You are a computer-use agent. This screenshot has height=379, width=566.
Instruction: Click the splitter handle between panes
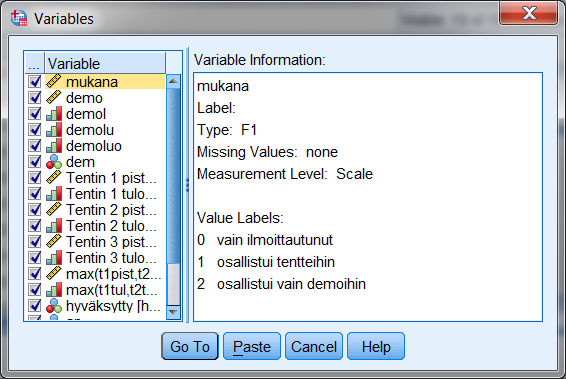pos(187,185)
